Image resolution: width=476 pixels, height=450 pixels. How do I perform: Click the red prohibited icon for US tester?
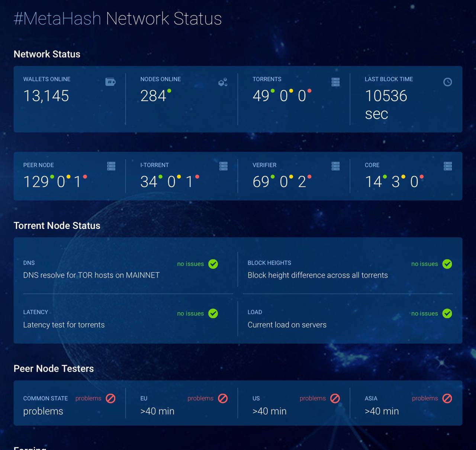pyautogui.click(x=335, y=398)
